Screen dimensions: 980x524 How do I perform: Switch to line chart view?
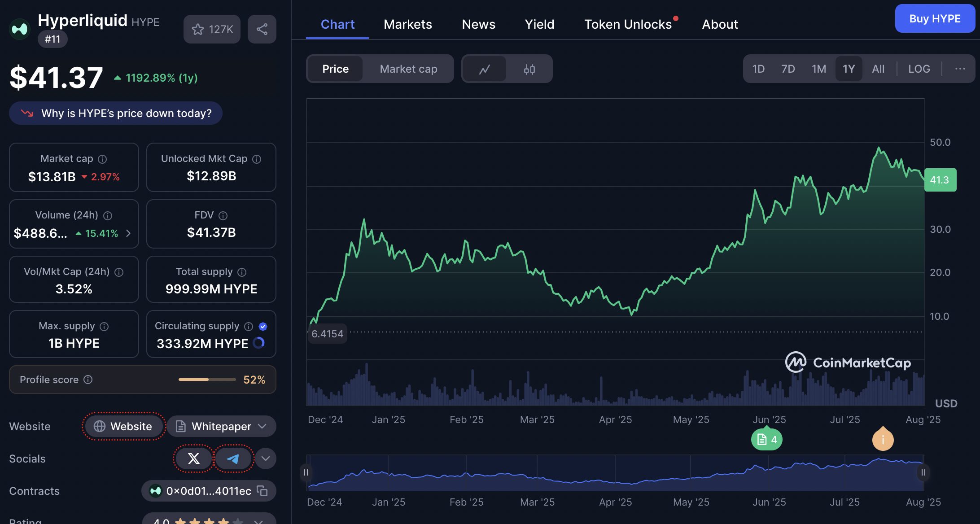(x=485, y=69)
